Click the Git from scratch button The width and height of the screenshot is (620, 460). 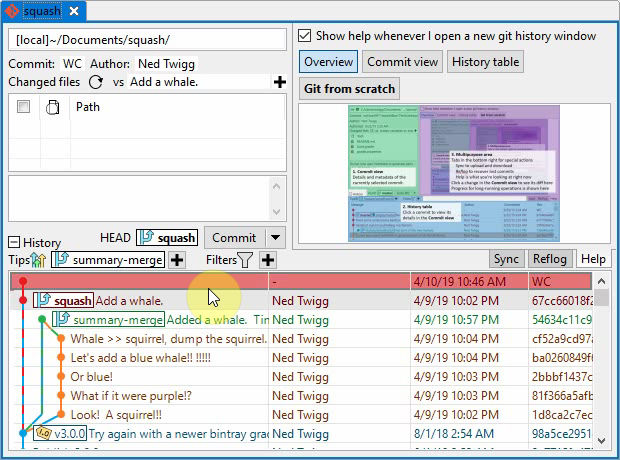click(x=349, y=88)
